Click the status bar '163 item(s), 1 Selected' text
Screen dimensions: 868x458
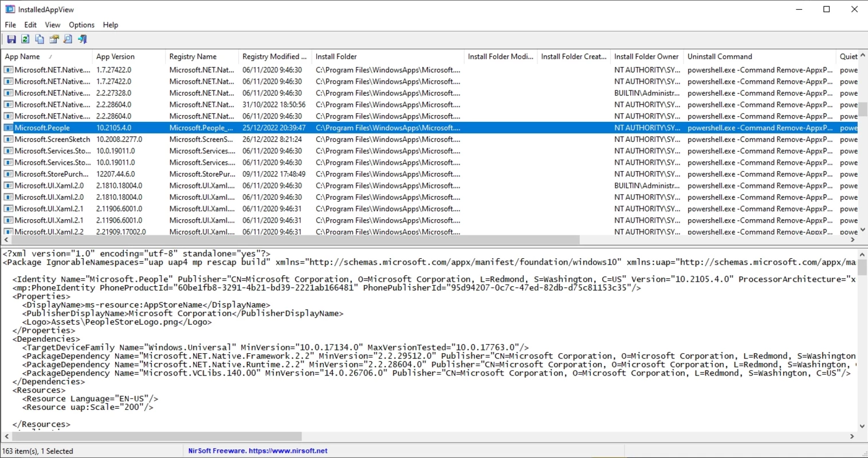click(x=38, y=451)
